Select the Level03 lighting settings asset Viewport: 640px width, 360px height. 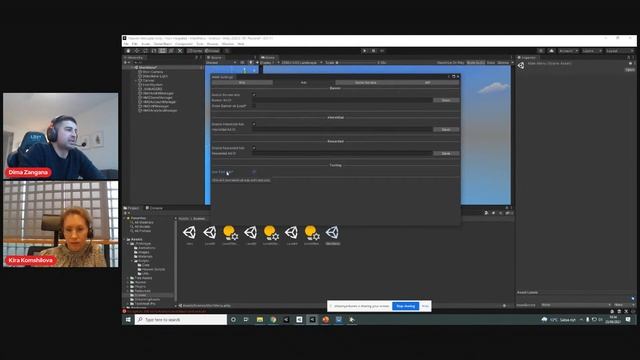(312, 233)
